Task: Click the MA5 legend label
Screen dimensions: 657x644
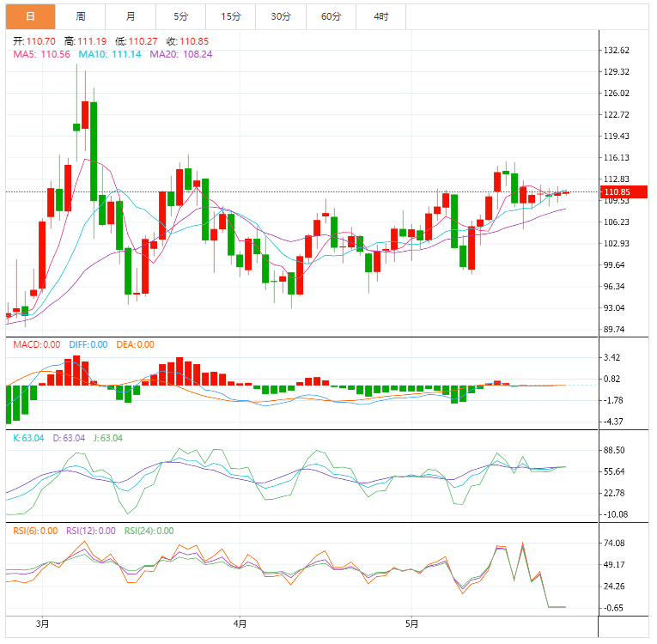Action: (41, 54)
